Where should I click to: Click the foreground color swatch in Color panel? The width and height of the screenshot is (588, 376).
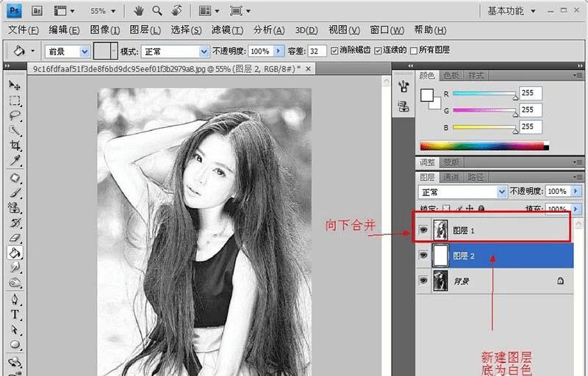[427, 95]
